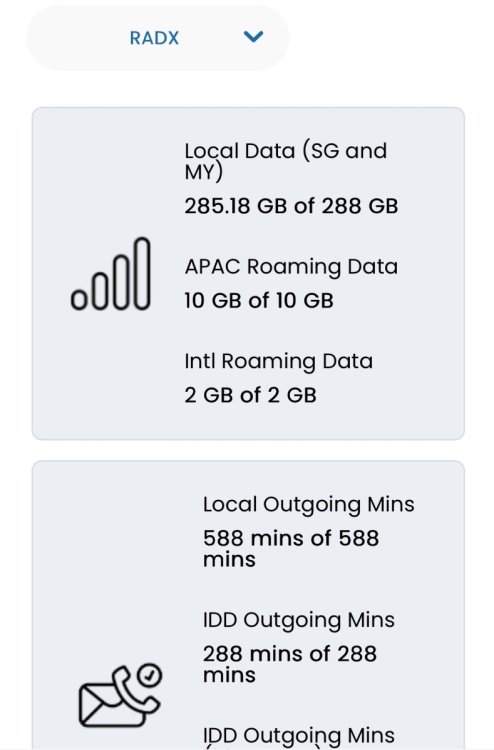This screenshot has width=494, height=750.
Task: Tap the checkmark badge on the calls icon
Action: [150, 675]
